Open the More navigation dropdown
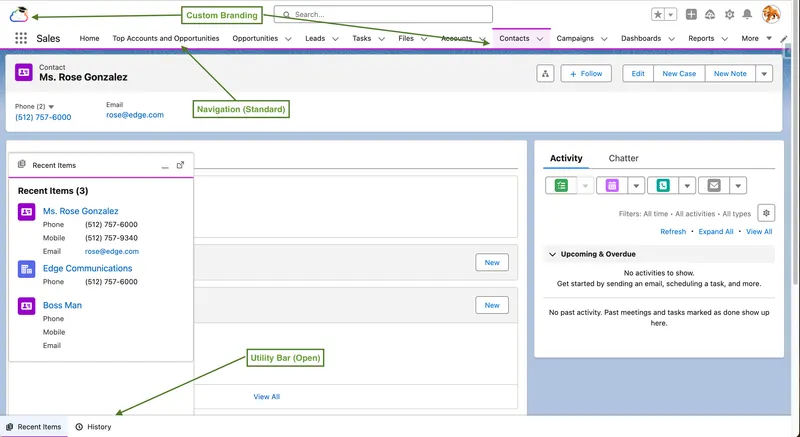 (757, 38)
